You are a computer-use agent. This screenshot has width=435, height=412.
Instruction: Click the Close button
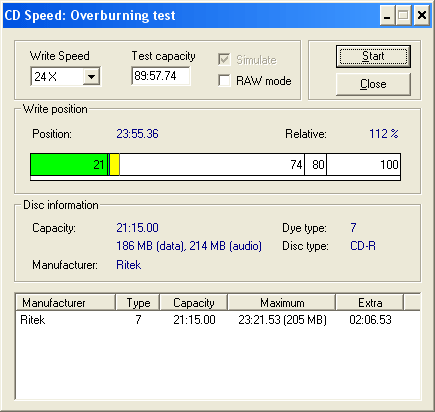(x=373, y=84)
